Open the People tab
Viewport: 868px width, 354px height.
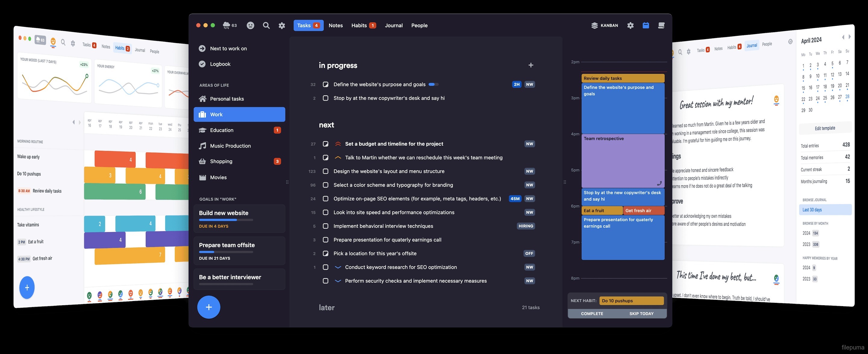[419, 25]
